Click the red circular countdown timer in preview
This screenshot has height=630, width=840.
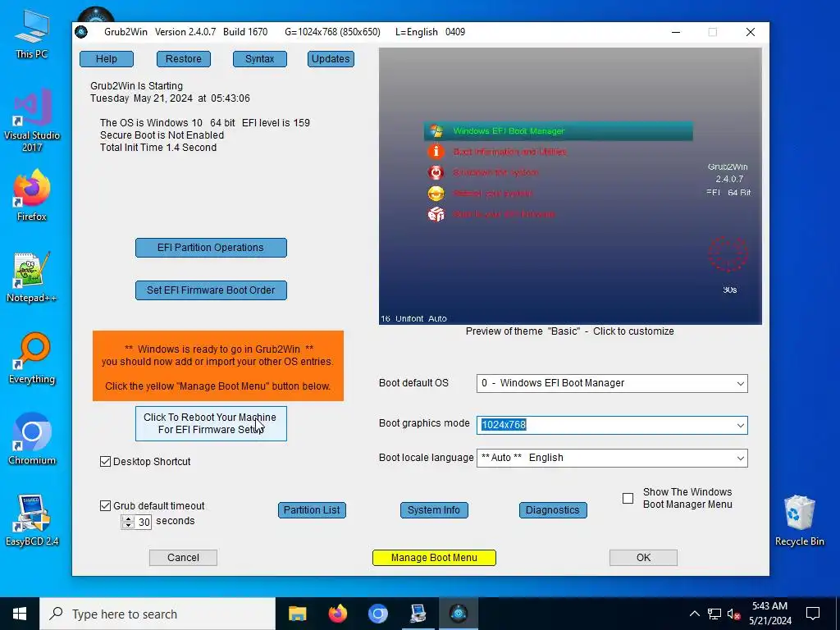pos(728,254)
